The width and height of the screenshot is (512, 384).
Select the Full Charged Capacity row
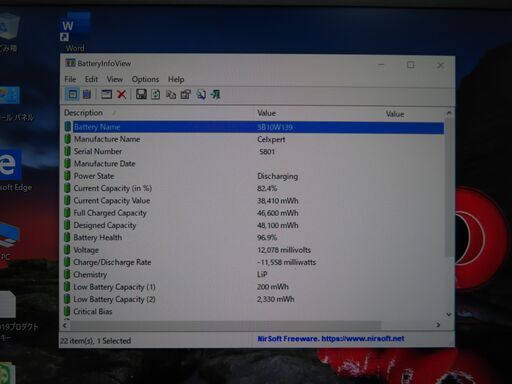pos(253,213)
